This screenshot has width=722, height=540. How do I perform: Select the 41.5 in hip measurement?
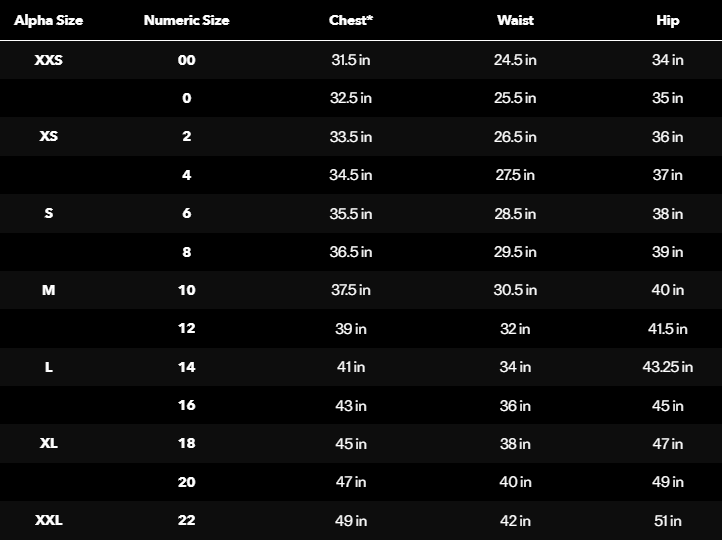[x=667, y=328]
